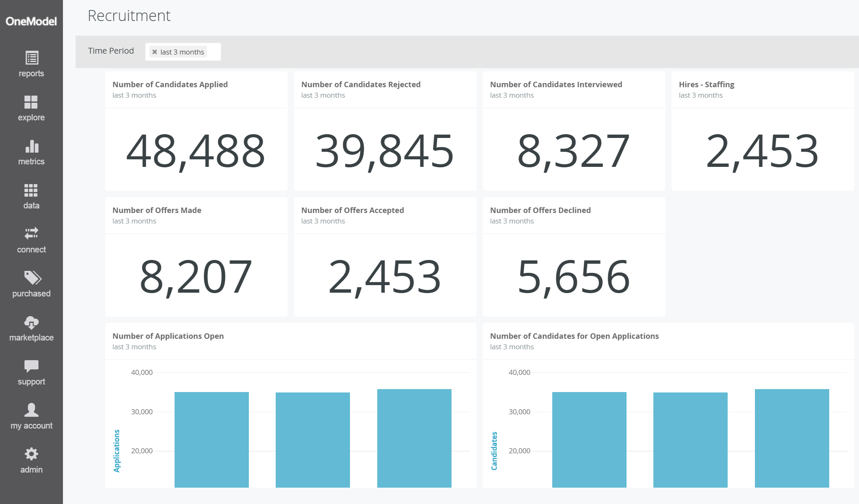Open the reports sidebar icon
Viewport: 859px width, 504px height.
pyautogui.click(x=31, y=58)
